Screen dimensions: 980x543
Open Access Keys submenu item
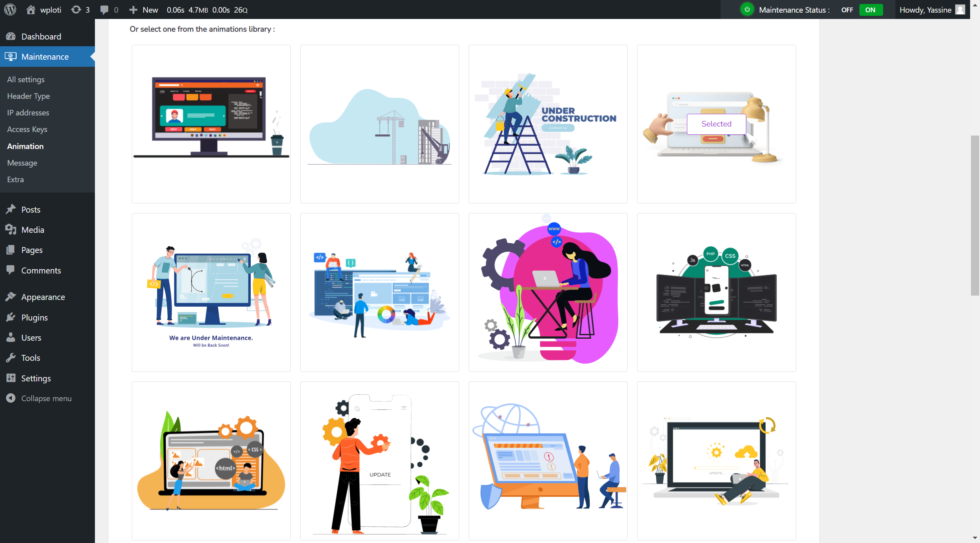[x=27, y=129]
